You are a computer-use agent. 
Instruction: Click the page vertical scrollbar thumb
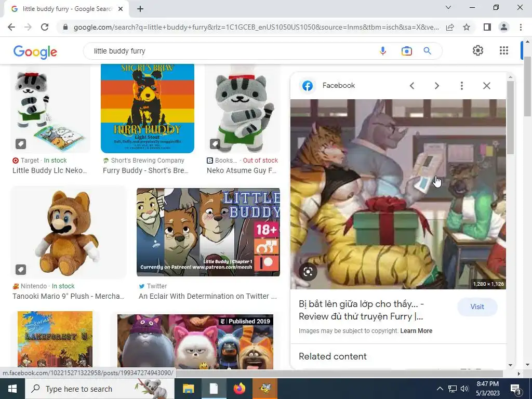[527, 87]
